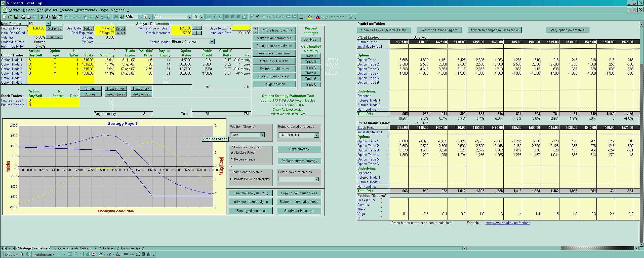644x258 pixels.
Task: Click the Fill Color paint bucket swatch
Action: (x=310, y=17)
